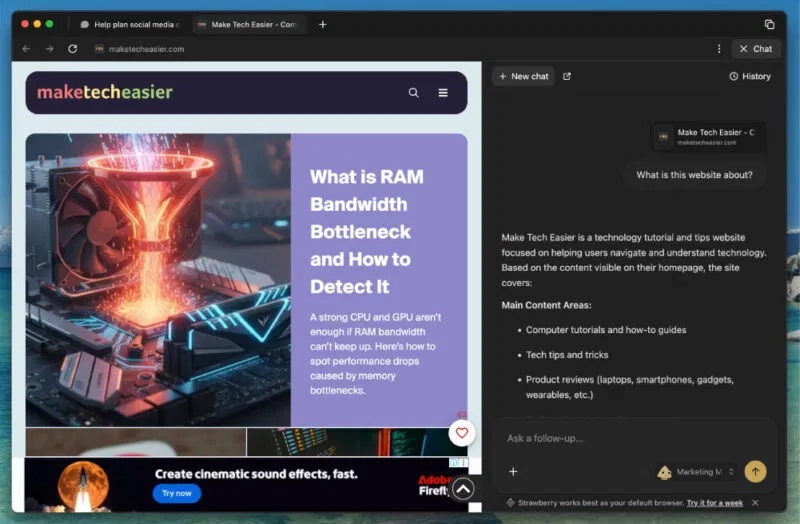This screenshot has height=524, width=800.
Task: Switch to Help plan social media tab
Action: coord(128,24)
